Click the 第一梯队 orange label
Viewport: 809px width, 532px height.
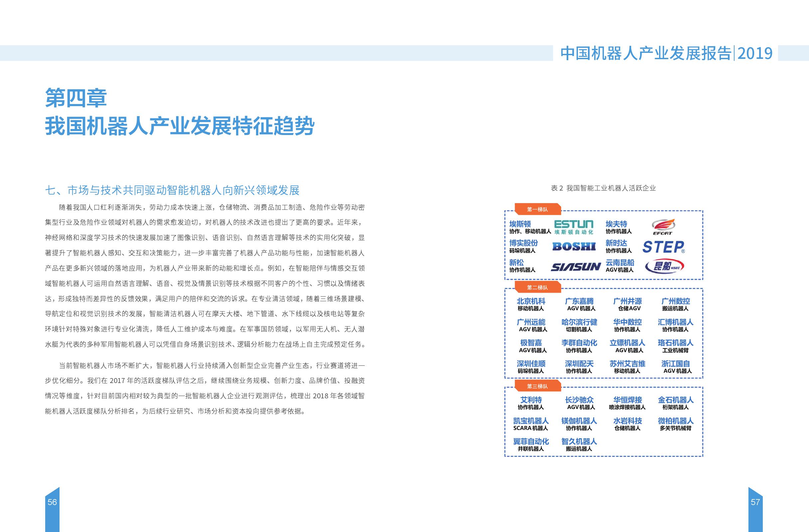(x=537, y=209)
